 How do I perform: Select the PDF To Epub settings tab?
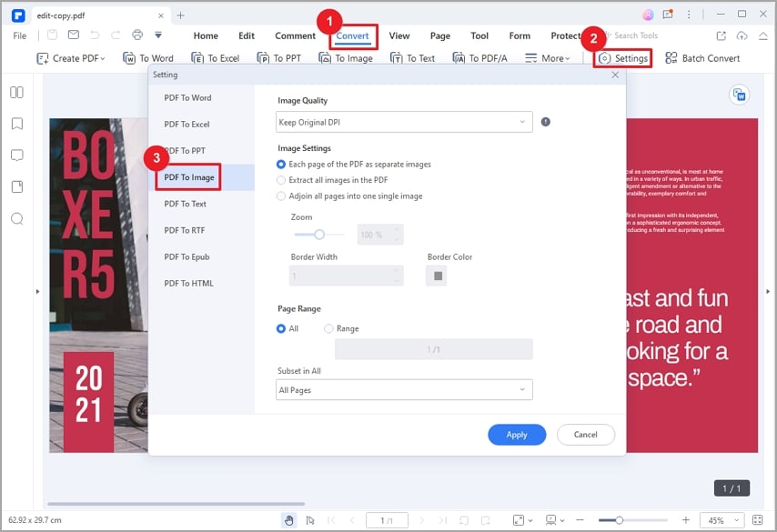pyautogui.click(x=187, y=257)
